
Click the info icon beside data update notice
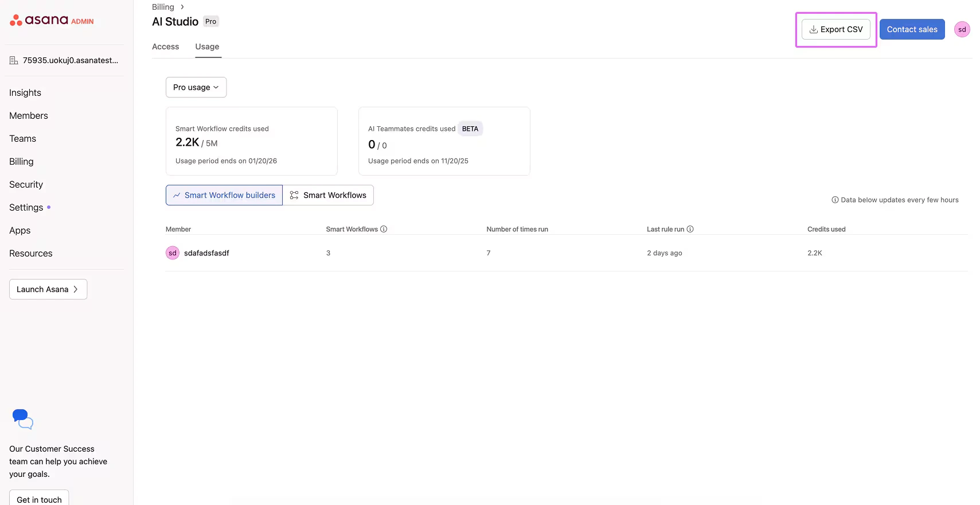coord(835,200)
